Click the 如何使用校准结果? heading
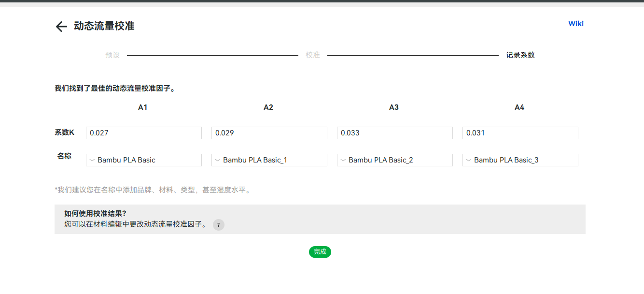This screenshot has width=644, height=294. tap(95, 214)
